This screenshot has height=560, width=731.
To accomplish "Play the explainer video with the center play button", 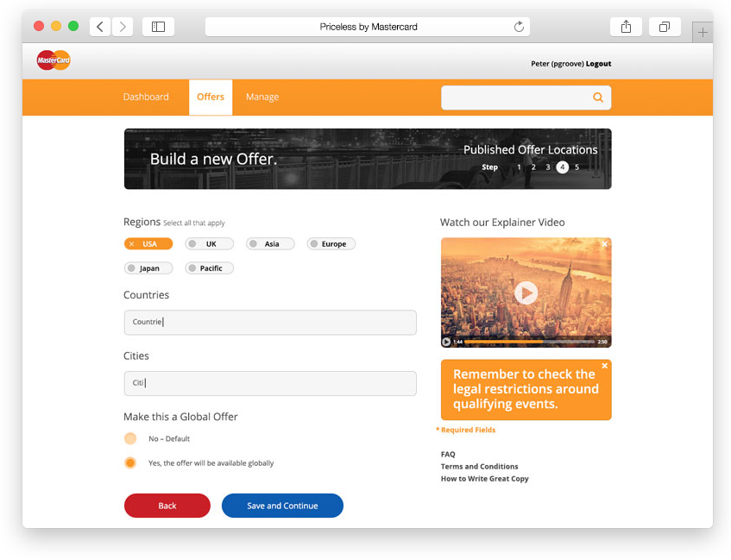I will [526, 293].
